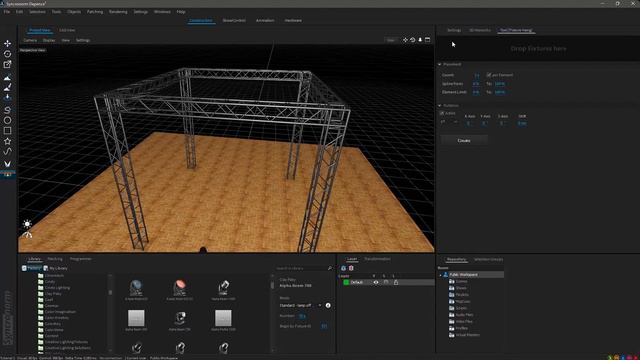Click the Shift rotation value field
The image size is (640, 360).
tap(522, 123)
